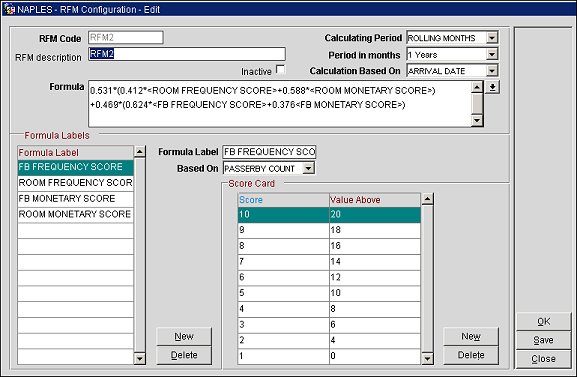Open the formula editor arrow button
The width and height of the screenshot is (577, 377).
[492, 87]
